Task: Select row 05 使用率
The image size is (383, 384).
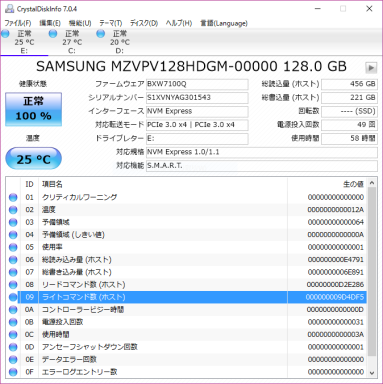Action: click(x=186, y=247)
